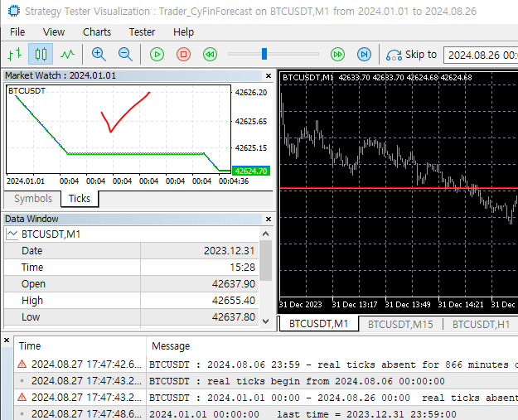Click the Skip to date field
The image size is (518, 420).
pos(481,55)
